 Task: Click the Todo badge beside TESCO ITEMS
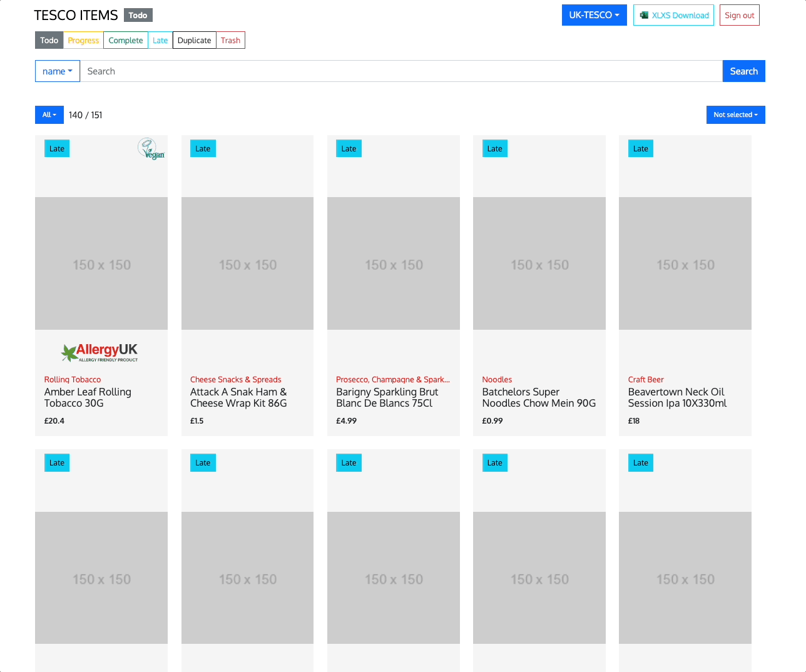138,15
